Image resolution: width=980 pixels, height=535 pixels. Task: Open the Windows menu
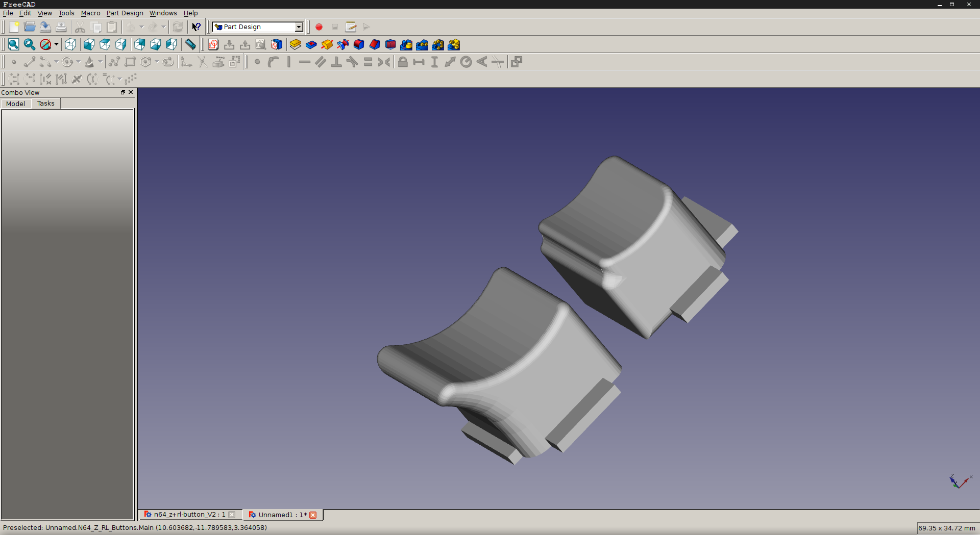(x=163, y=13)
